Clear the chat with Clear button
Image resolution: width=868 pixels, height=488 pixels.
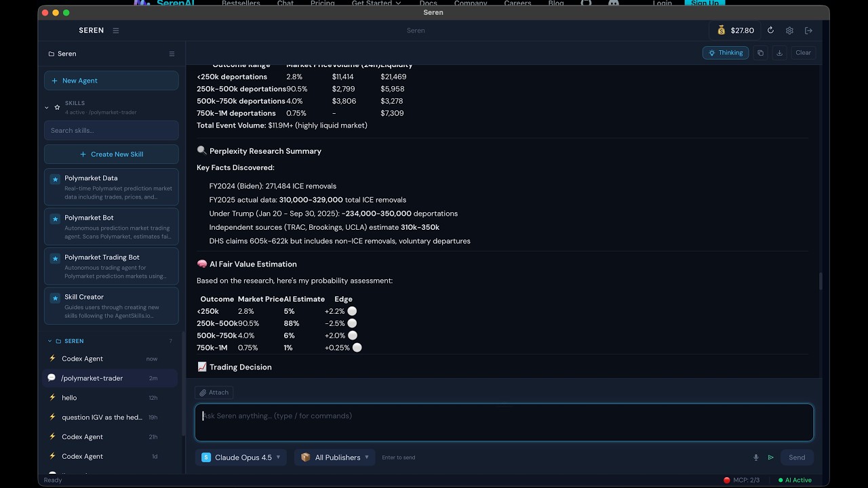tap(803, 53)
